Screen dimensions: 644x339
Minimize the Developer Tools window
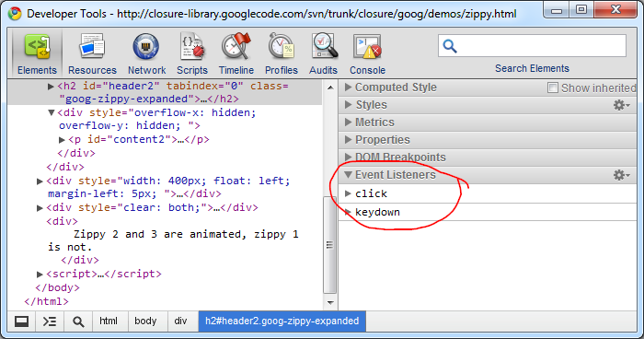pos(557,10)
